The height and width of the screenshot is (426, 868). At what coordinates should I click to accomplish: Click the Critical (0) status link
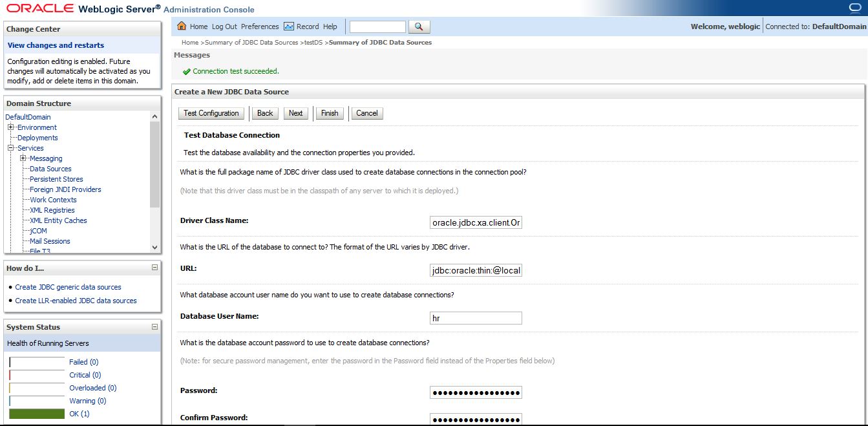tap(85, 375)
